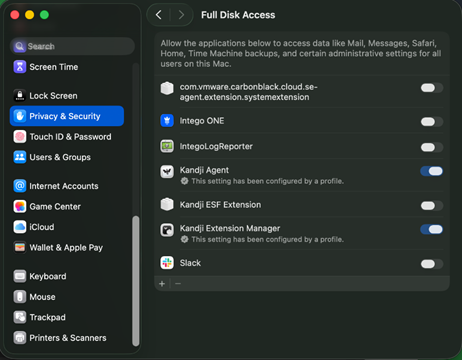Image resolution: width=462 pixels, height=360 pixels.
Task: Select the Slack row label
Action: [x=190, y=263]
